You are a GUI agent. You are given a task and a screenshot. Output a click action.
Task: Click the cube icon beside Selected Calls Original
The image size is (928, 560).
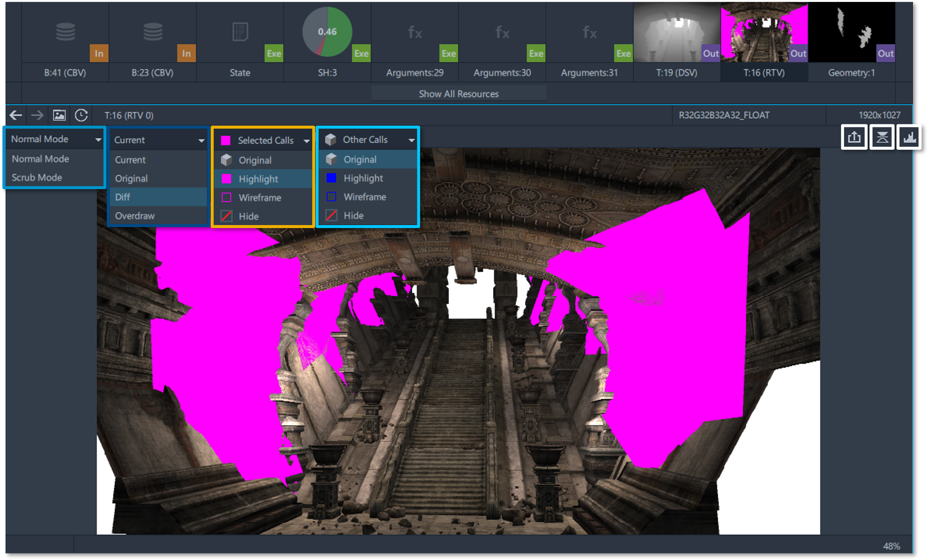226,160
